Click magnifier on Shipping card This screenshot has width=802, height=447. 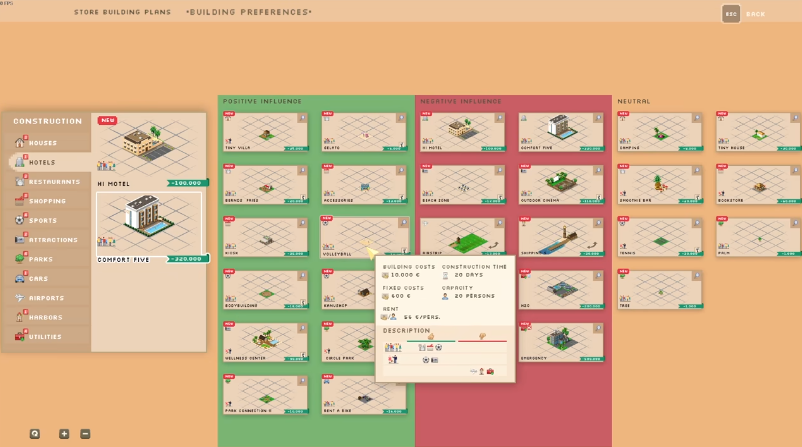click(598, 223)
